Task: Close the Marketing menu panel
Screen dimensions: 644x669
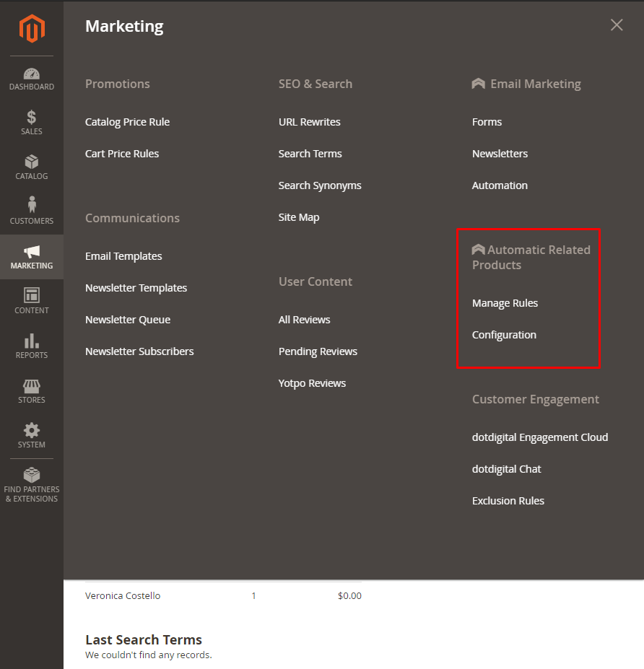Action: (x=617, y=25)
